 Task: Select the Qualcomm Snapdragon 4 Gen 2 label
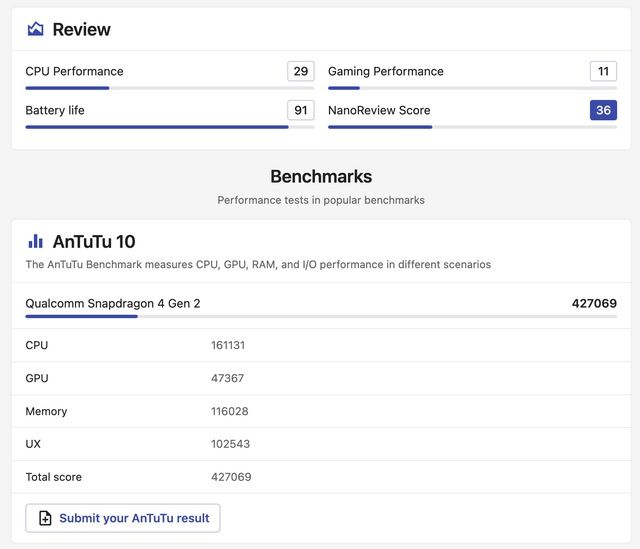point(113,303)
